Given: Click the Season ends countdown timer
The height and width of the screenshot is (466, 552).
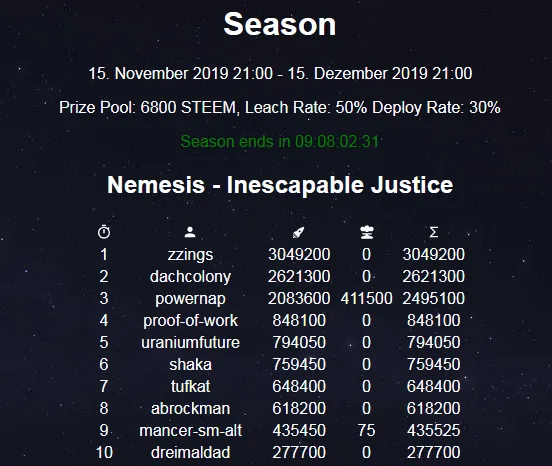Looking at the screenshot, I should coord(280,141).
